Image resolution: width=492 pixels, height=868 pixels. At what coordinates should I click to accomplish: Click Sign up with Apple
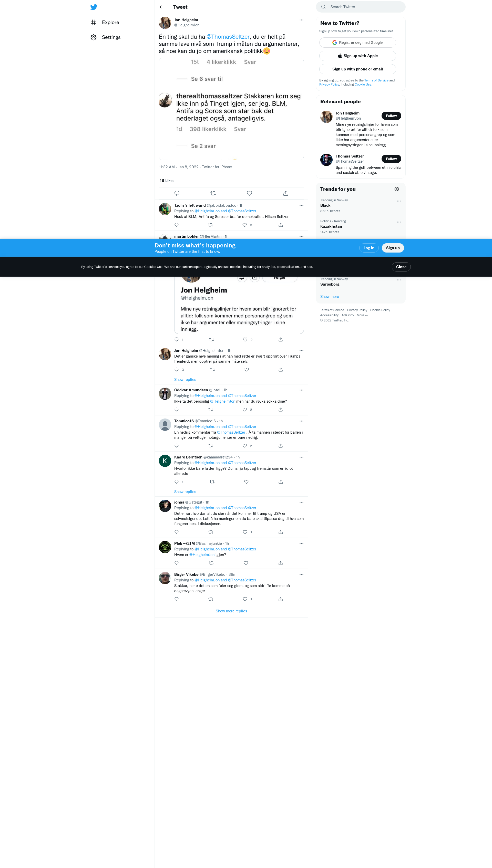[357, 56]
